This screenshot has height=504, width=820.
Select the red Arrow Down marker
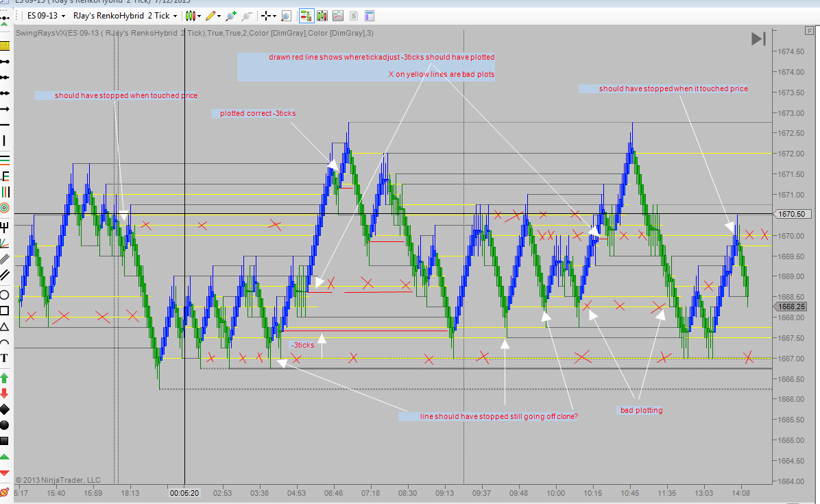coord(4,393)
